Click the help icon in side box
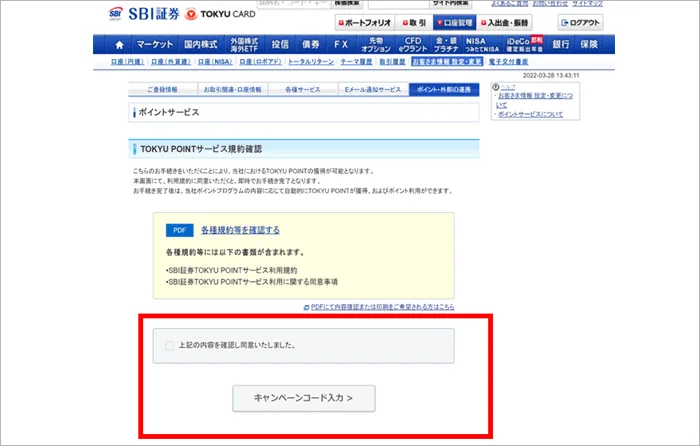This screenshot has height=446, width=700. pos(496,87)
